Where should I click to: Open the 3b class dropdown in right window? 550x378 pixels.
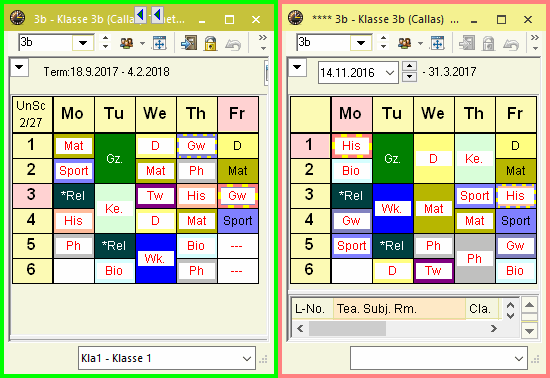coord(361,43)
